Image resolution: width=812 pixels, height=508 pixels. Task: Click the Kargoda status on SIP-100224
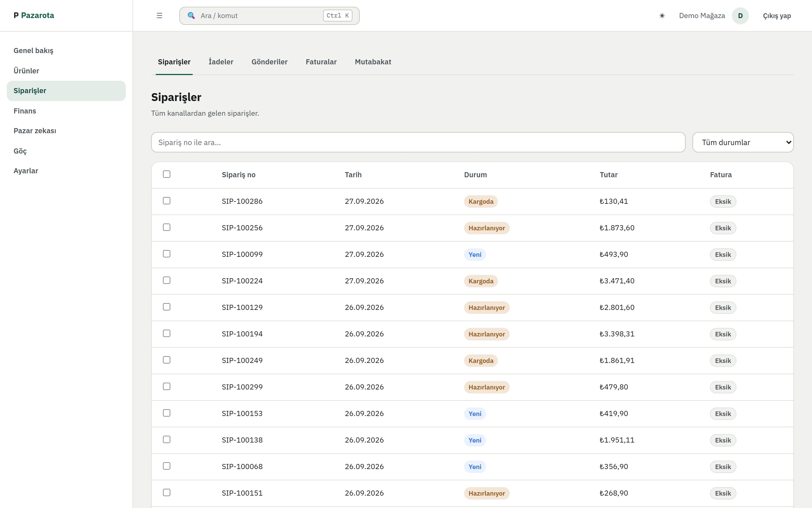click(x=481, y=281)
